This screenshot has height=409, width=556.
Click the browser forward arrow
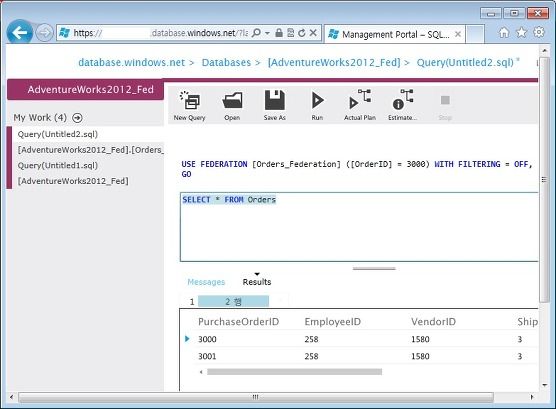point(44,33)
